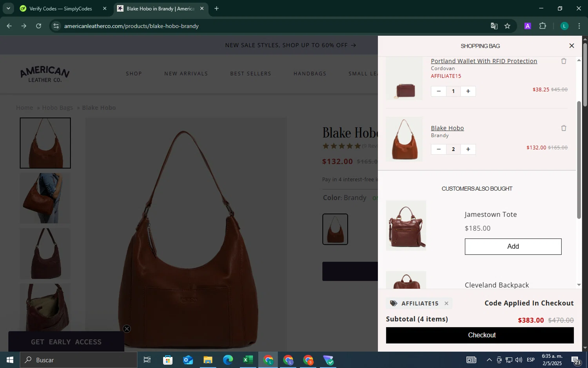Click the address bar URL
This screenshot has width=588, height=368.
131,26
